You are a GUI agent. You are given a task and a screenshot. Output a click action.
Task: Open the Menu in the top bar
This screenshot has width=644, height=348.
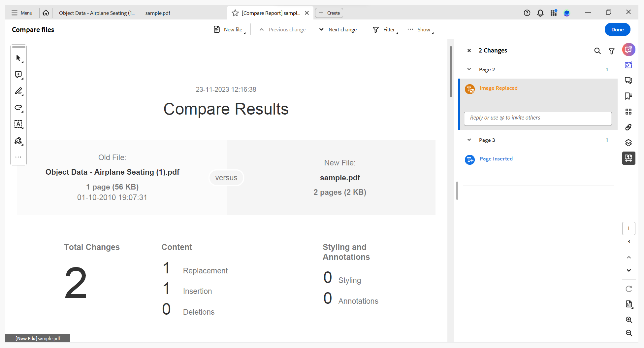[22, 13]
